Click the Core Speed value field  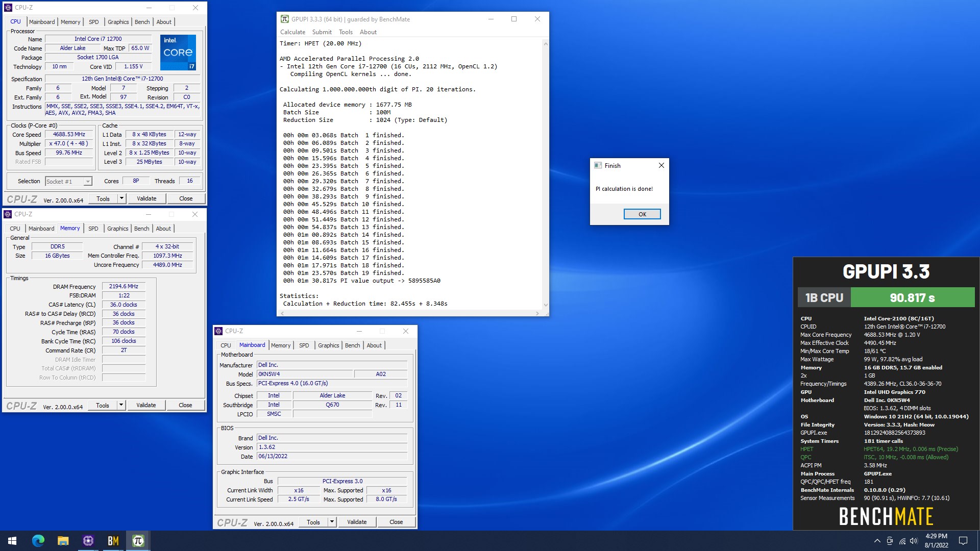tap(69, 135)
